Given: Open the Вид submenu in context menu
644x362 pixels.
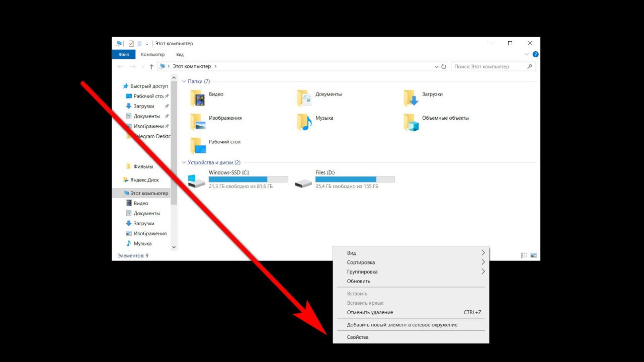Looking at the screenshot, I should (x=411, y=253).
